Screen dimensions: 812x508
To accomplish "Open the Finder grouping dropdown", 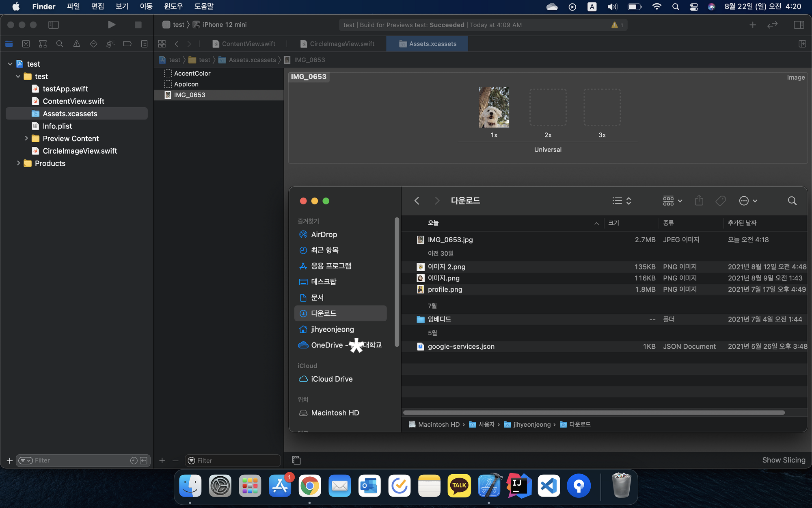I will tap(672, 201).
